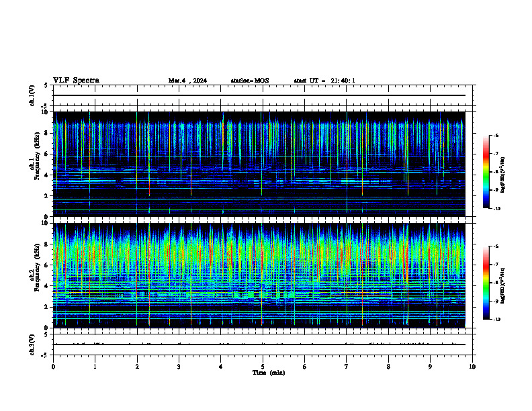Click the 'ch.1(V)' axis label
The image size is (532, 411).
click(x=32, y=95)
